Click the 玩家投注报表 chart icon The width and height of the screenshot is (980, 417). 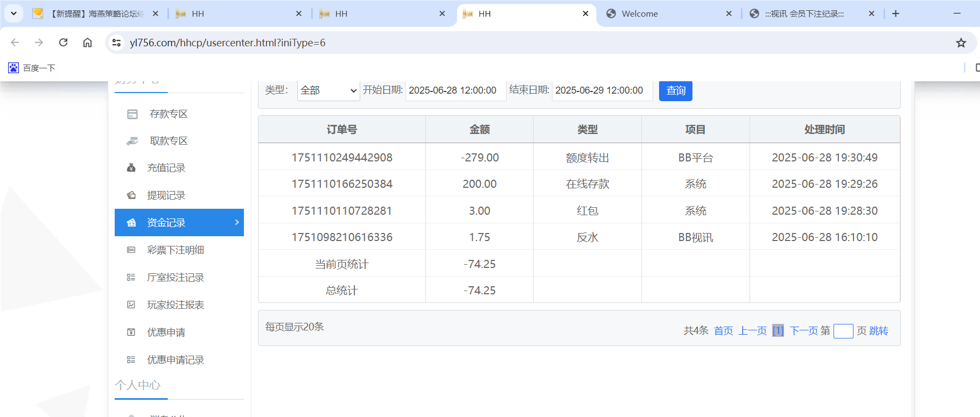click(x=131, y=305)
